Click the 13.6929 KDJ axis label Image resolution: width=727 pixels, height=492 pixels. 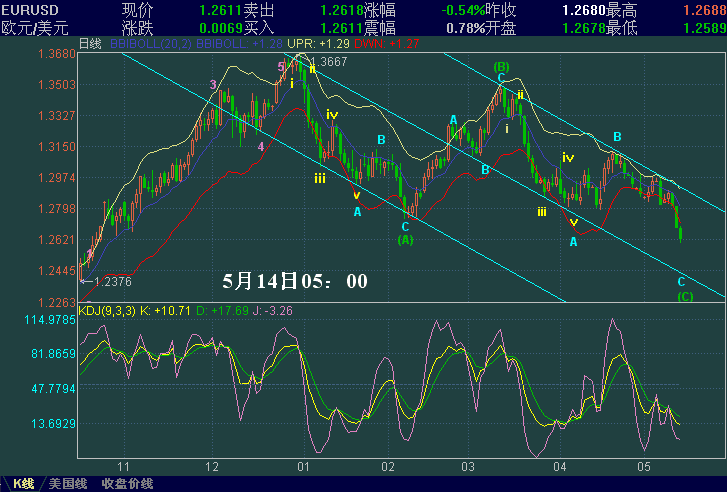click(x=53, y=424)
